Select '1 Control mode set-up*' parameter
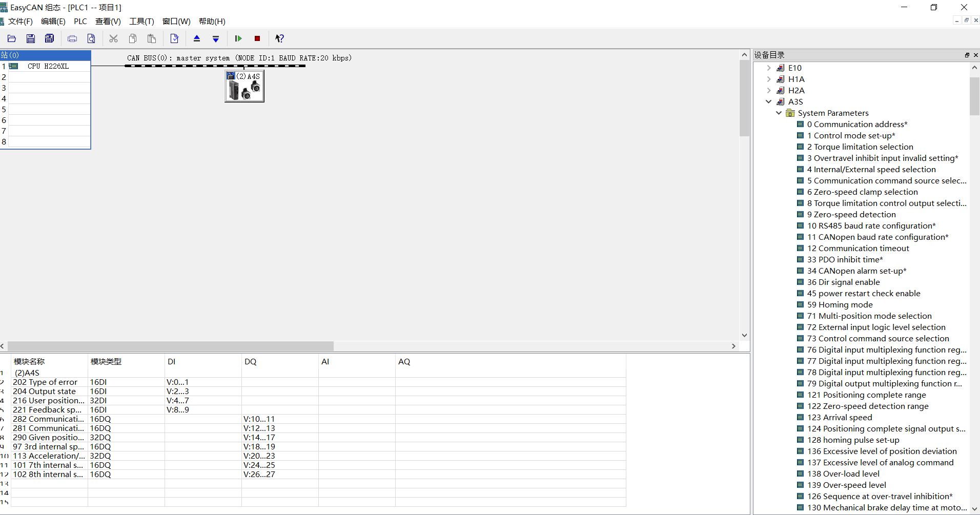Viewport: 980px width, 515px height. click(851, 135)
